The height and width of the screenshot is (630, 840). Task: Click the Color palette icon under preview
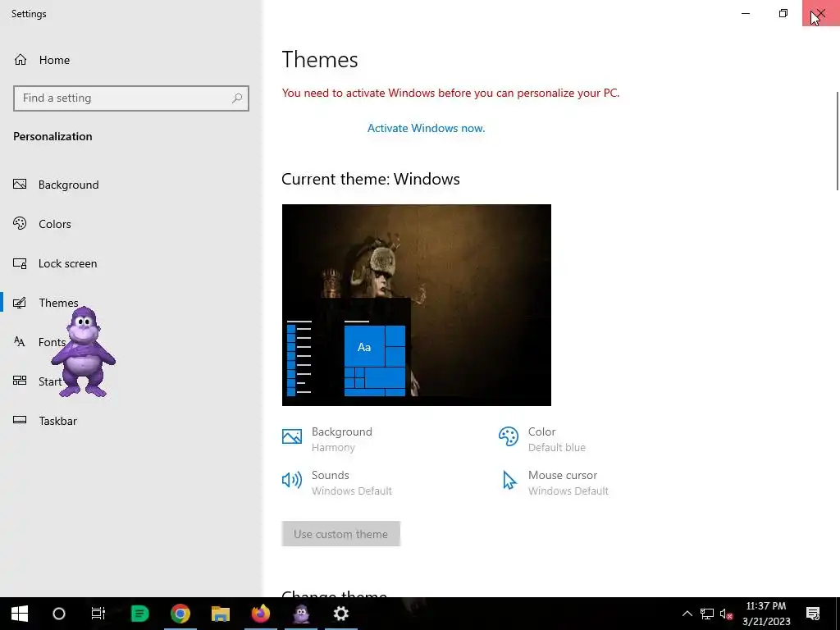tap(509, 436)
